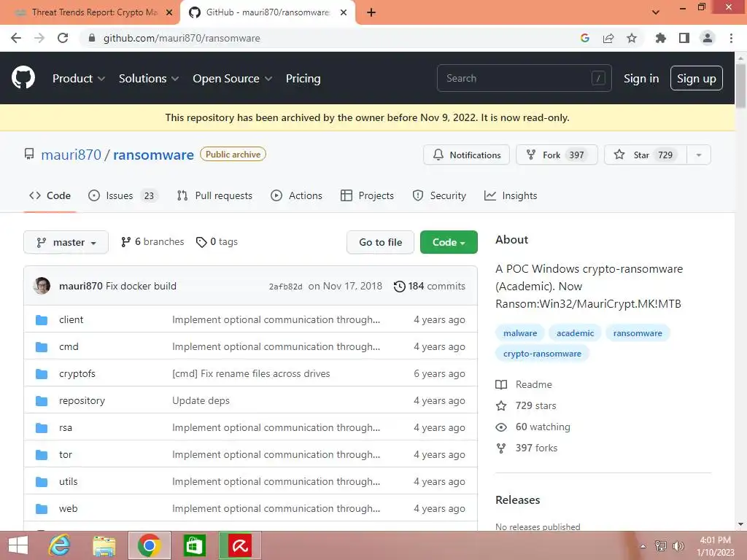Click the malware topic tag

tap(520, 333)
